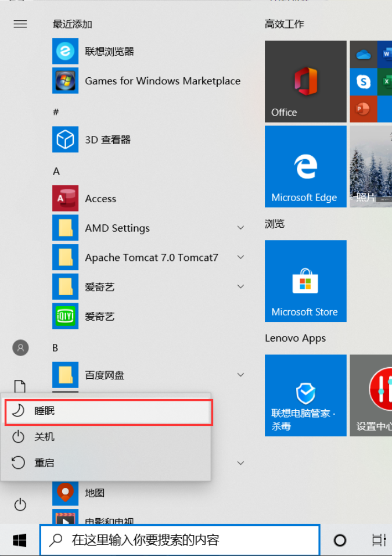This screenshot has width=392, height=556.
Task: Open the Office tile
Action: pyautogui.click(x=305, y=81)
